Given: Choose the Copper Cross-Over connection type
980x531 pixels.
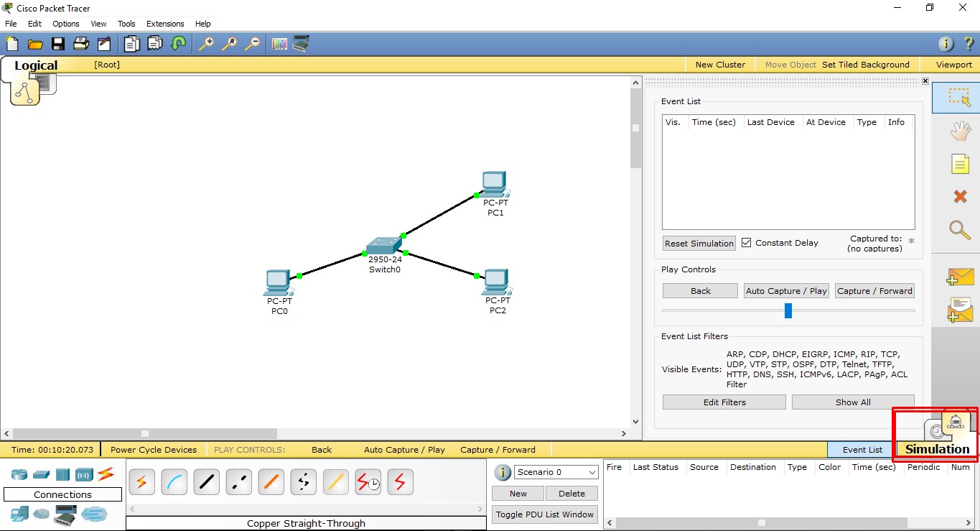Looking at the screenshot, I should coord(238,481).
